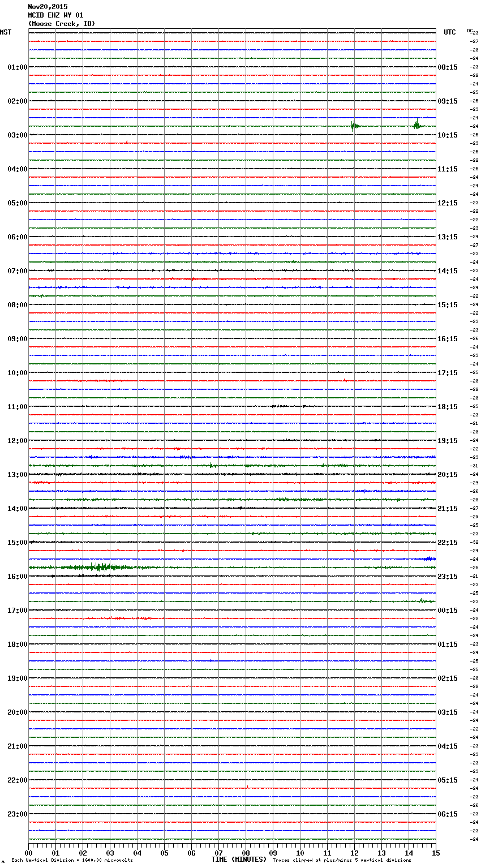Select the 08:00 MST row label
Image resolution: width=481 pixels, height=868 pixels.
click(x=18, y=305)
